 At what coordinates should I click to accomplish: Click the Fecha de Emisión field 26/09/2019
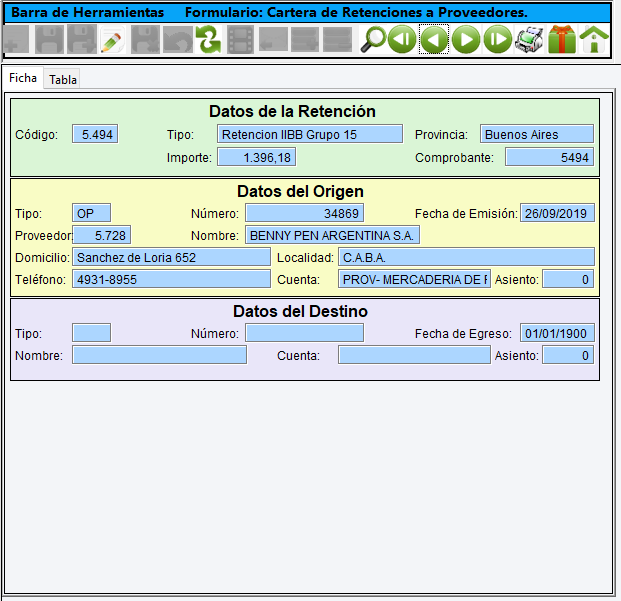point(557,213)
